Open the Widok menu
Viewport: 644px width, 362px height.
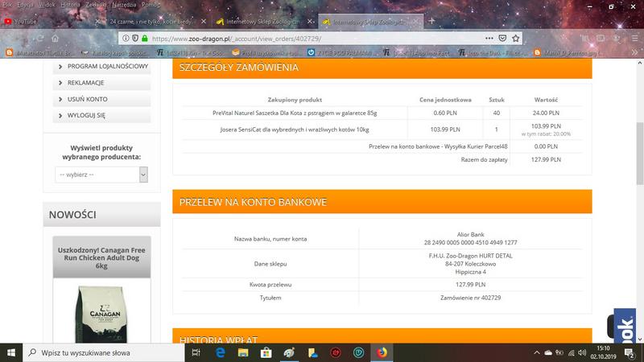[x=47, y=5]
